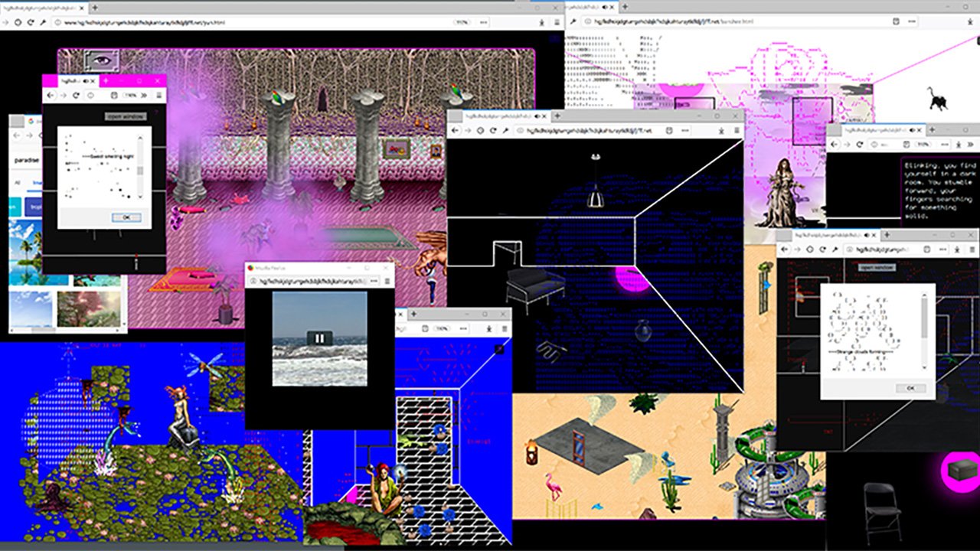980x551 pixels.
Task: Reload the page in pink-titled browser window
Action: click(x=76, y=96)
